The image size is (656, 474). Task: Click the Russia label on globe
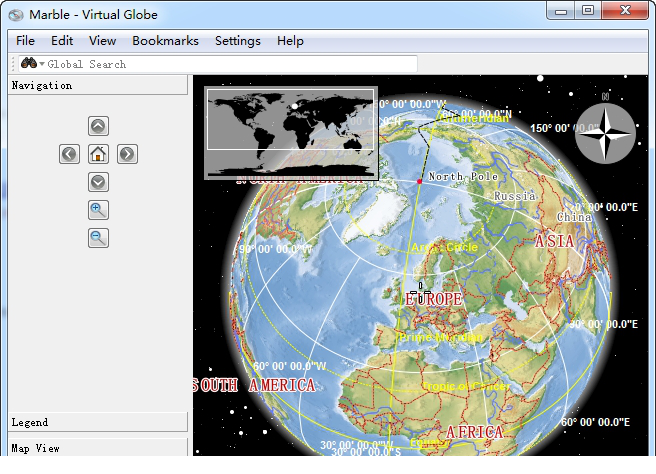tap(515, 196)
